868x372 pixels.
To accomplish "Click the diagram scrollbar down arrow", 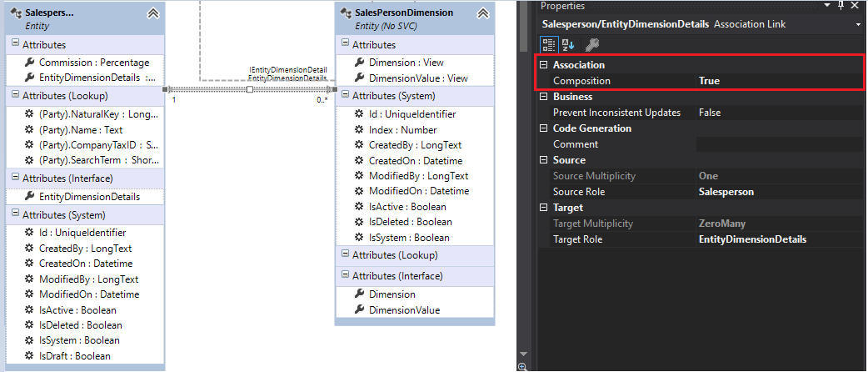I will [522, 354].
